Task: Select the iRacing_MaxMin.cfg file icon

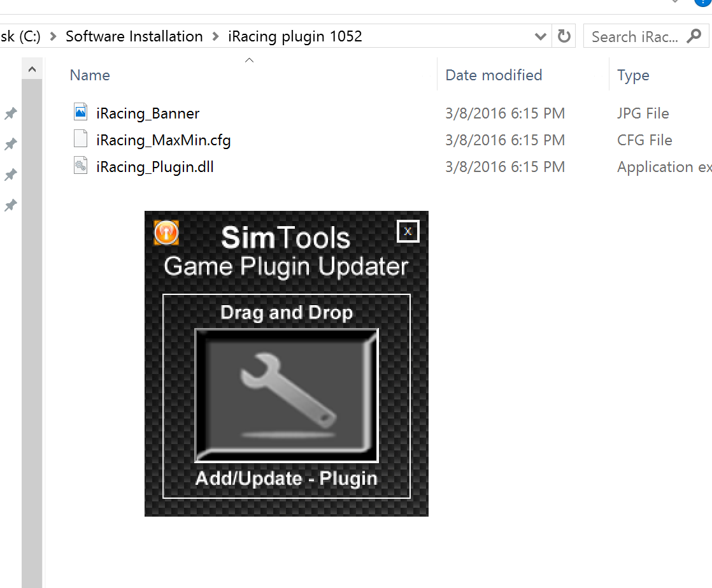Action: pos(80,140)
